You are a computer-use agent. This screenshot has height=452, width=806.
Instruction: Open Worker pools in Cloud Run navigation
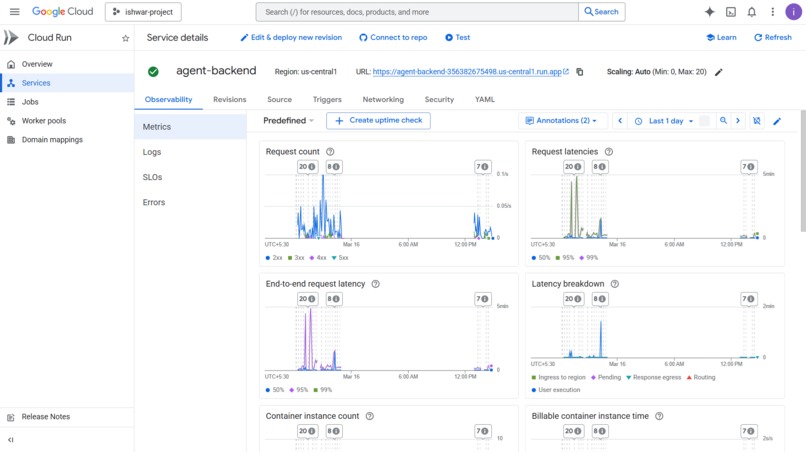point(67,121)
